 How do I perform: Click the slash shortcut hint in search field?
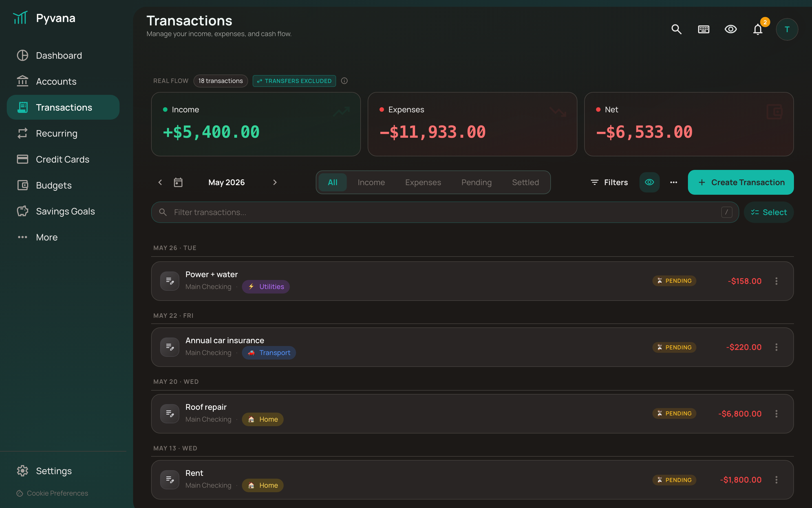point(727,212)
